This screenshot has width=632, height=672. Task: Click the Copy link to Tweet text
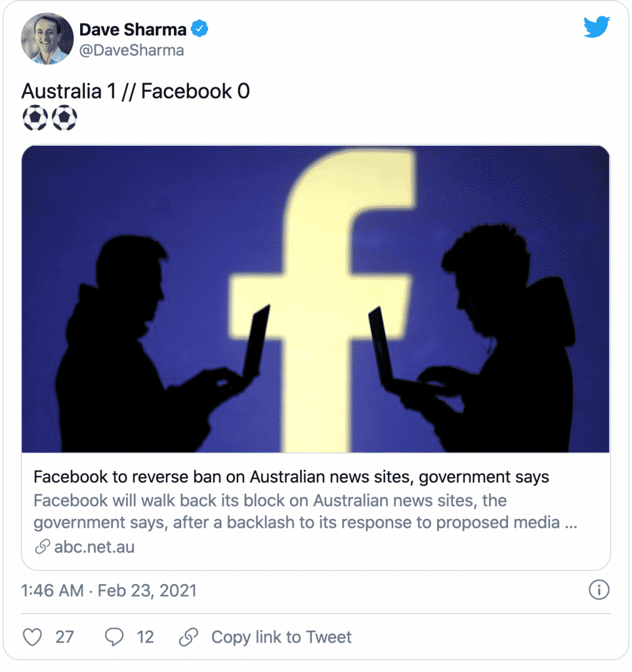point(281,637)
